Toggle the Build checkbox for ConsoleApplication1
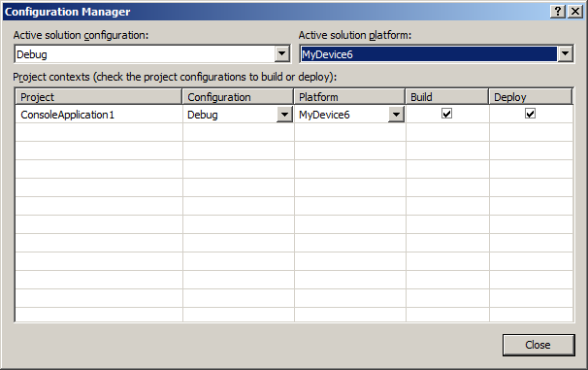This screenshot has width=588, height=370. [446, 114]
